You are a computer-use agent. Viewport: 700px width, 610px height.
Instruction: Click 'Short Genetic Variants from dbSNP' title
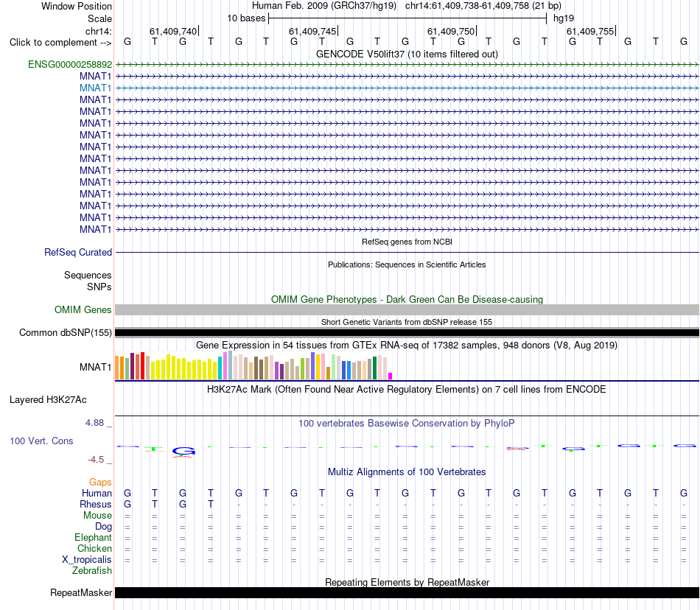[x=407, y=322]
